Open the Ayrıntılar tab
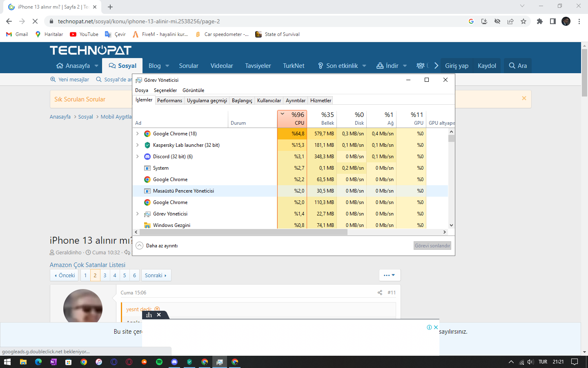Screen dimensions: 588x368 [x=296, y=101]
